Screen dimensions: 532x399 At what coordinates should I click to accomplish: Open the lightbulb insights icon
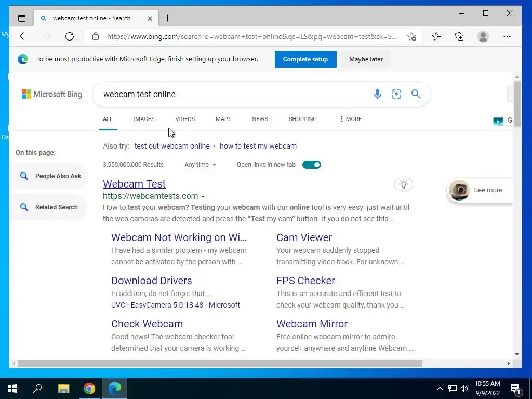pos(403,184)
